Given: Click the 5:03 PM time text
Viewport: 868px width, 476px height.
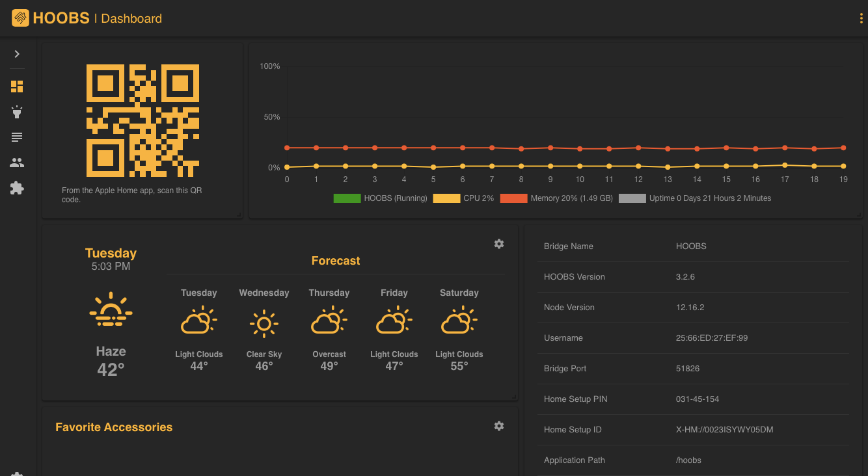Looking at the screenshot, I should (111, 267).
